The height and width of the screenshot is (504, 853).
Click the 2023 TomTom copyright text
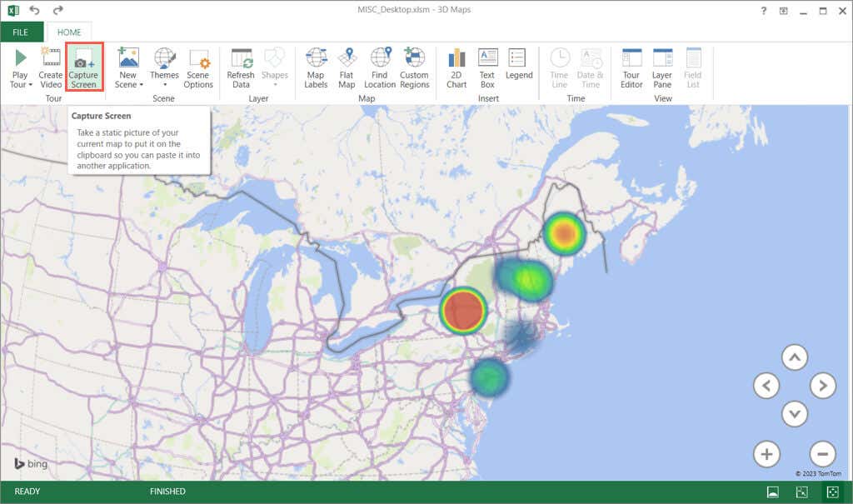[x=818, y=473]
